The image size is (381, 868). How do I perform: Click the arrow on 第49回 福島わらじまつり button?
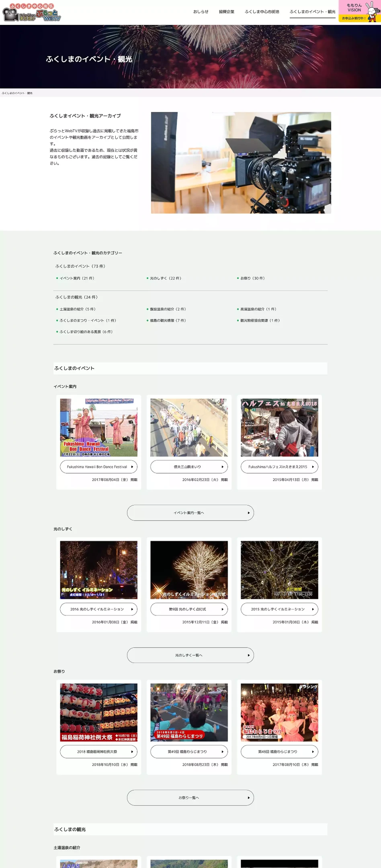click(x=222, y=752)
